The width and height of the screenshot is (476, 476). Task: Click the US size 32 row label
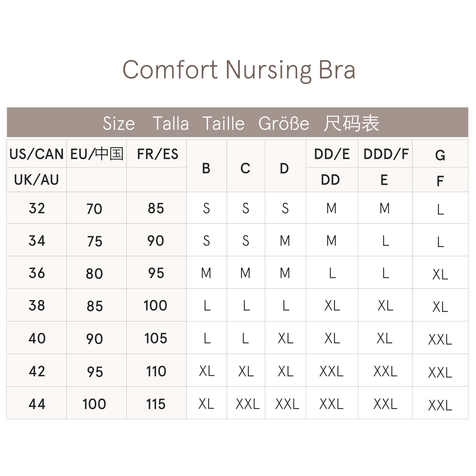click(37, 208)
